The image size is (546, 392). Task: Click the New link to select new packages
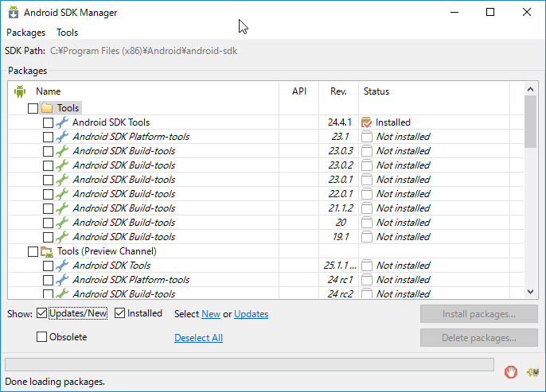tap(211, 314)
